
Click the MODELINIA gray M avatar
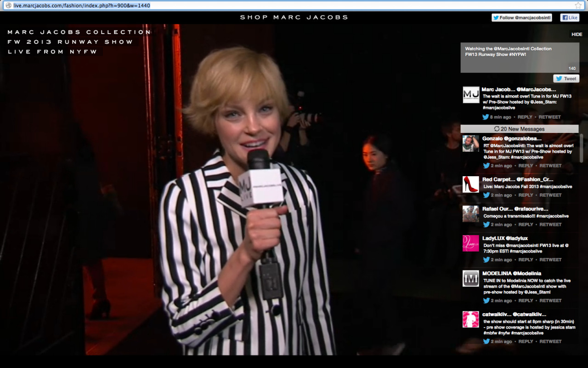[x=471, y=278]
